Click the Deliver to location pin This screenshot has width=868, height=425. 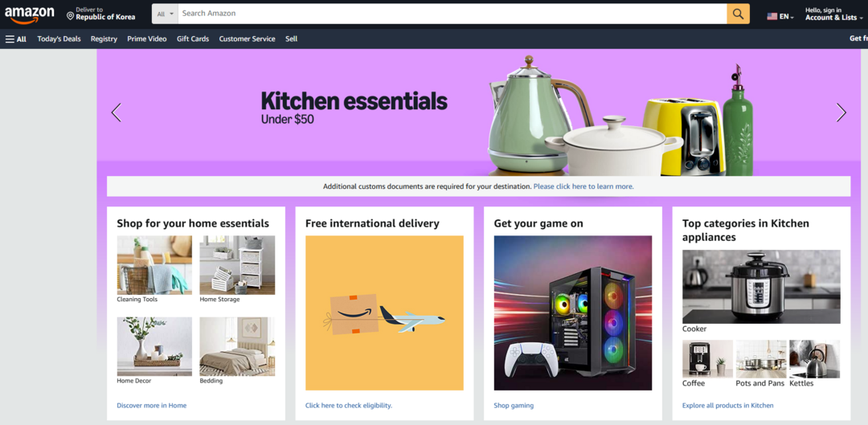70,16
